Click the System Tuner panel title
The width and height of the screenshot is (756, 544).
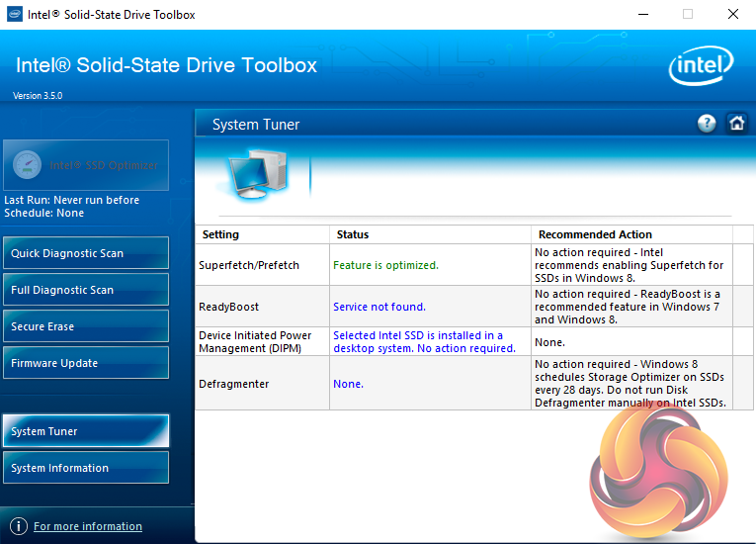tap(256, 125)
